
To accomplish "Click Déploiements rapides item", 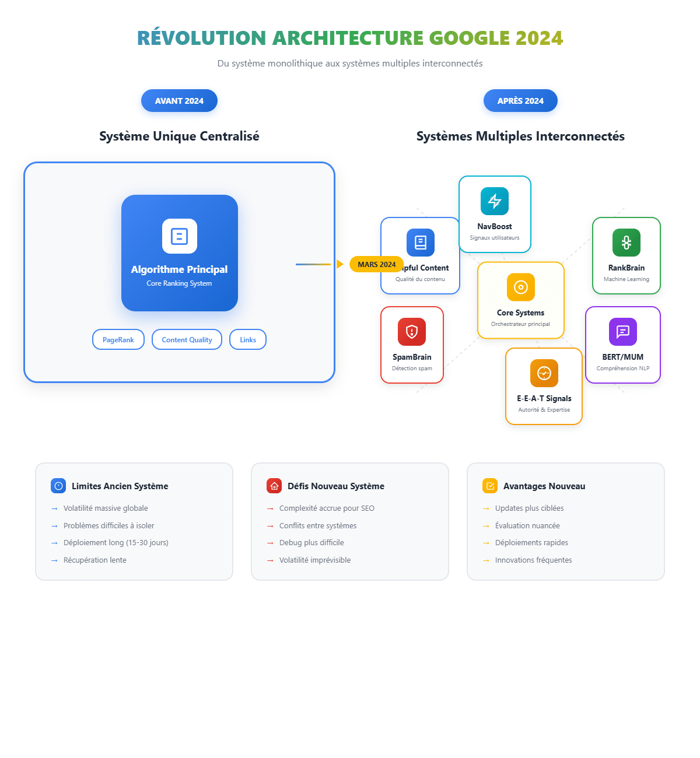I will [531, 543].
